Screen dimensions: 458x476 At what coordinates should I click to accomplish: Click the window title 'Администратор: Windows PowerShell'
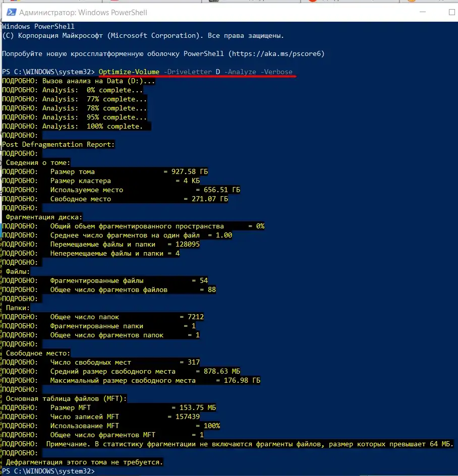pyautogui.click(x=83, y=13)
